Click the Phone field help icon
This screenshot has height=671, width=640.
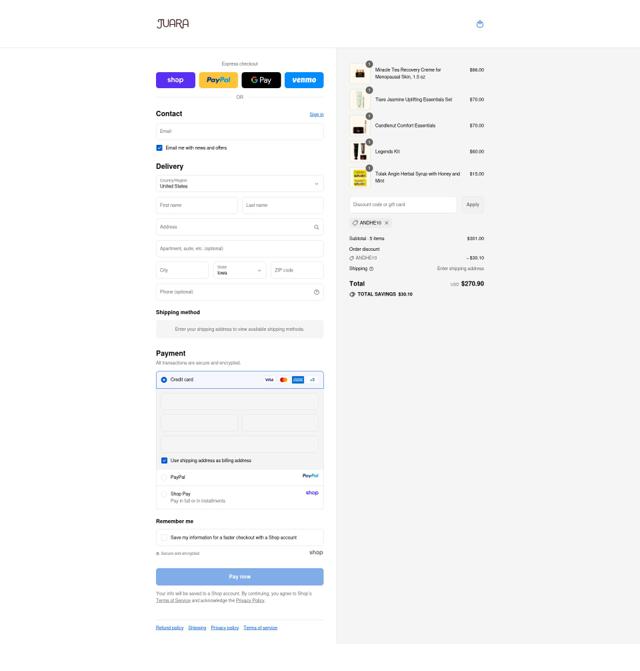tap(317, 292)
